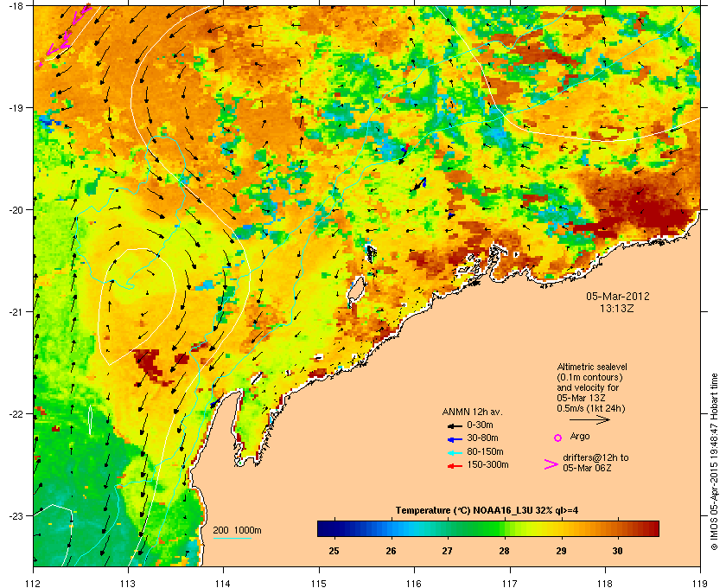Image resolution: width=726 pixels, height=588 pixels.
Task: Click the latitude axis label -19
Action: point(16,107)
